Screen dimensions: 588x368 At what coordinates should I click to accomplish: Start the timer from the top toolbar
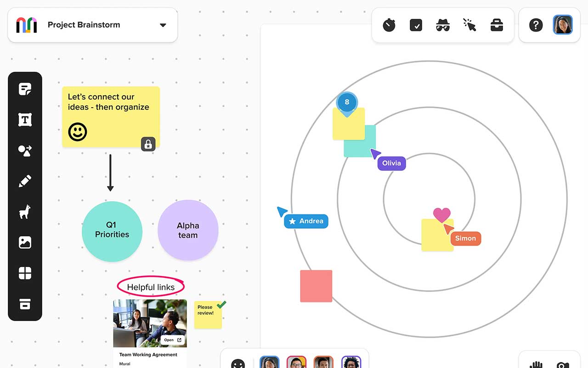pyautogui.click(x=389, y=25)
